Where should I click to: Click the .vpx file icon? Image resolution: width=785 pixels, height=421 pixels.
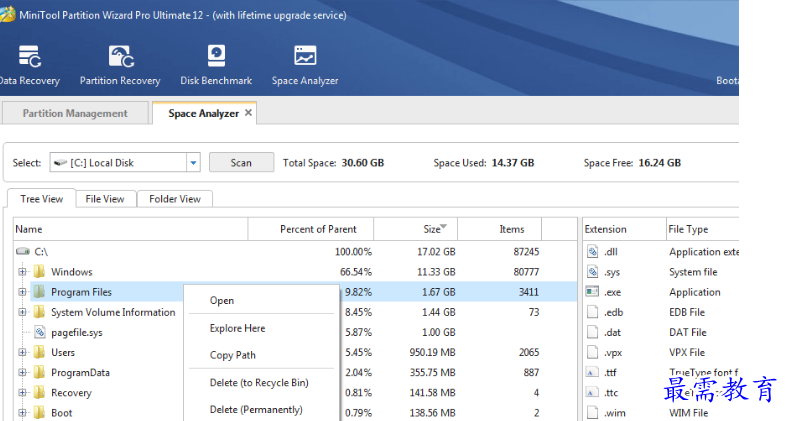click(x=593, y=352)
